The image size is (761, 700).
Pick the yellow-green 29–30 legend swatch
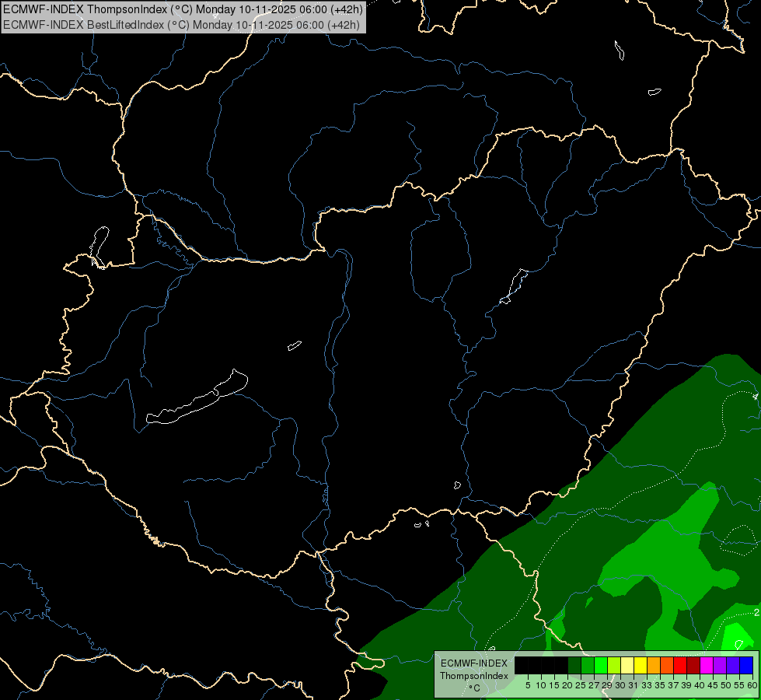pyautogui.click(x=614, y=665)
